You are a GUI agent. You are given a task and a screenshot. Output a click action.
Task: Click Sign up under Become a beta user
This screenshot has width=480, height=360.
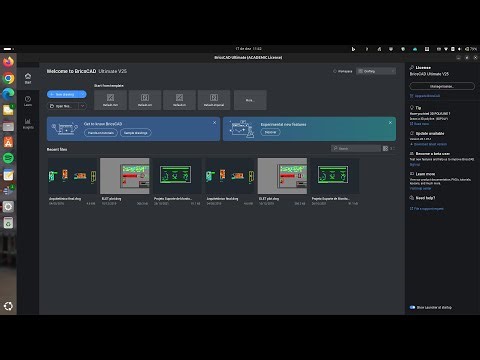(x=415, y=164)
